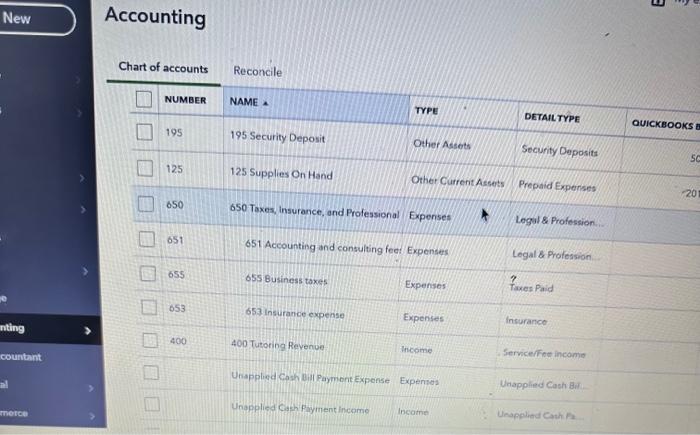Click the Prepaid Expenses detail type cell
The image size is (700, 435).
557,186
